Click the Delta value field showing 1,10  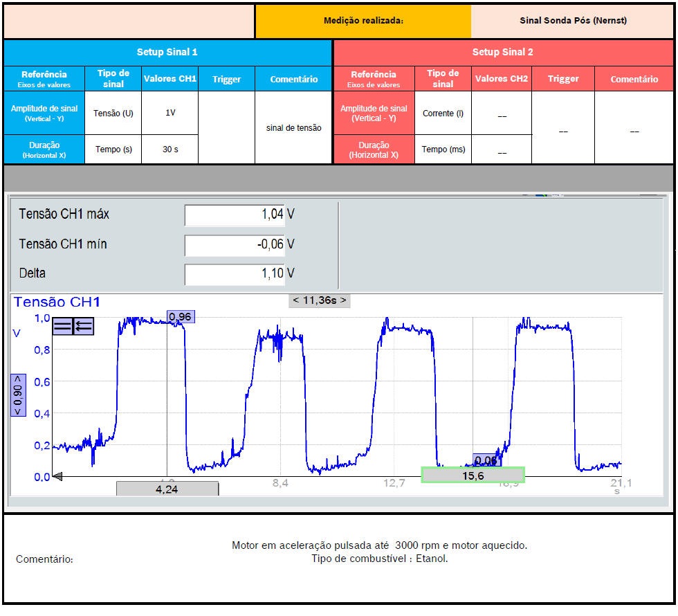(x=235, y=274)
